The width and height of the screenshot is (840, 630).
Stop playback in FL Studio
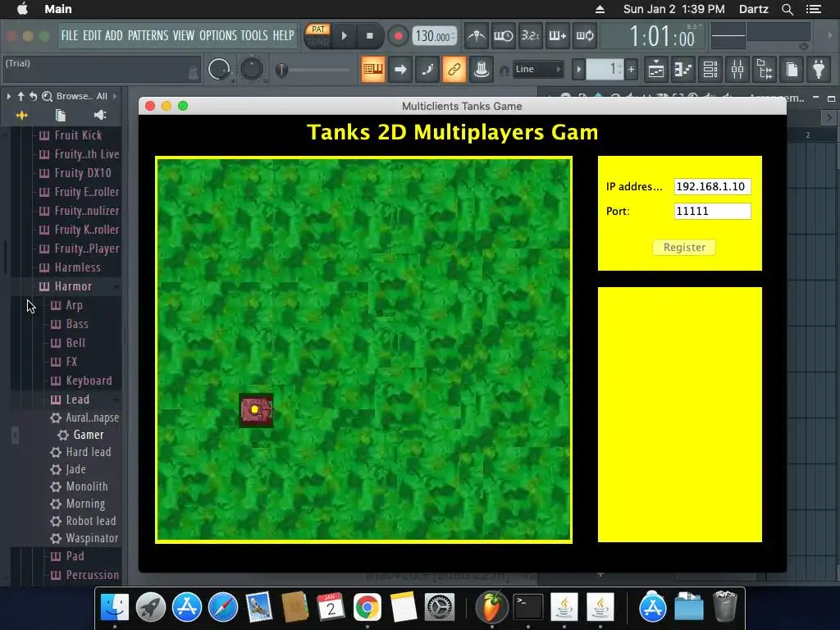pyautogui.click(x=370, y=36)
